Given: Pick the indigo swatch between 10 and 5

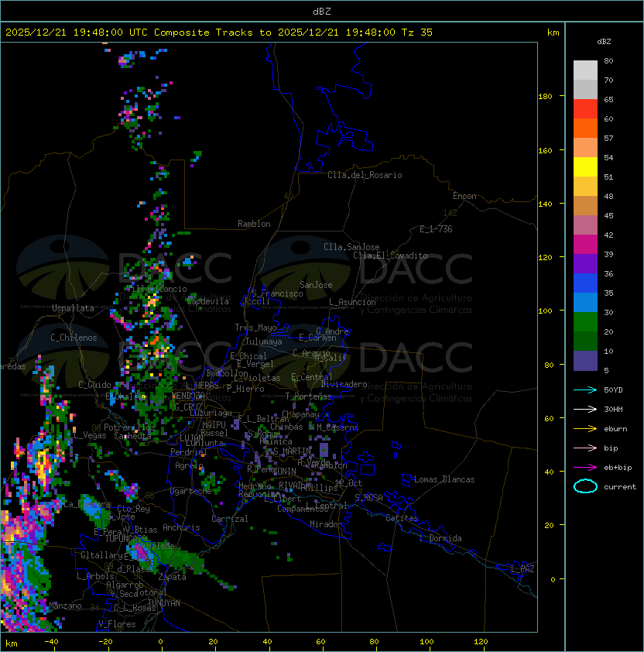Looking at the screenshot, I should [585, 361].
